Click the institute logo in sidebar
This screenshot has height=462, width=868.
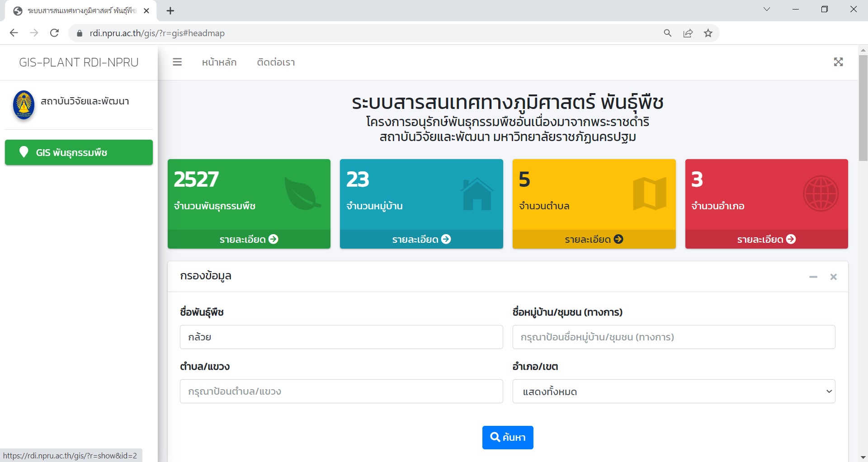pos(24,104)
